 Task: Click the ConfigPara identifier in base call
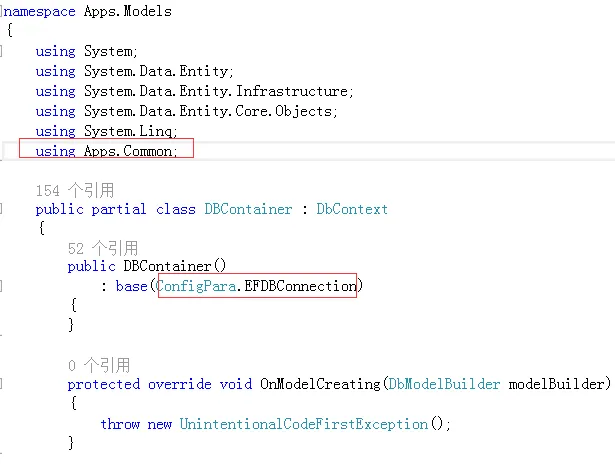197,286
